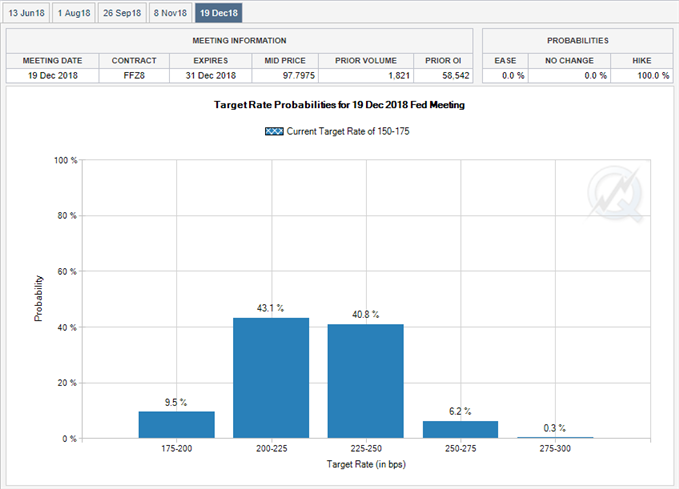The image size is (679, 489).
Task: Click the Probability y-axis title
Action: tap(39, 298)
